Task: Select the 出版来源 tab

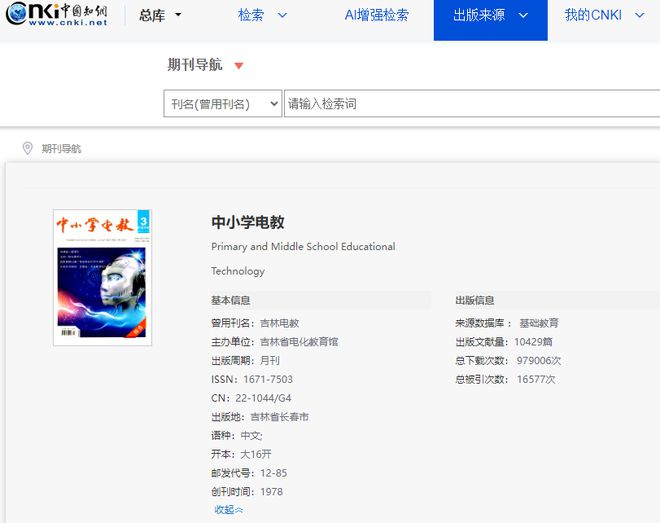Action: tap(490, 20)
